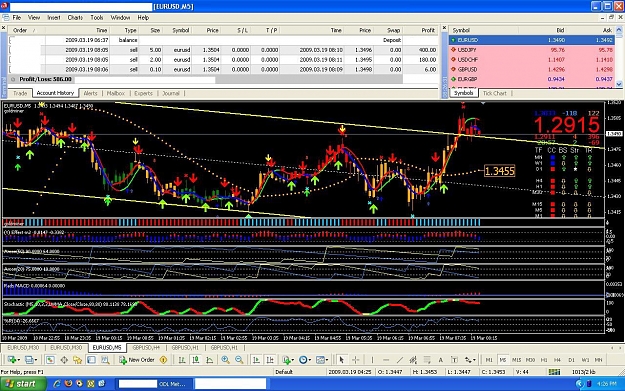Switch to M30 timeframe
Viewport: 625px width, 391px height.
530,360
